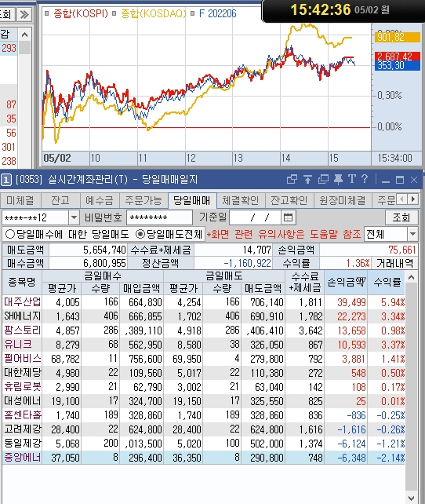Click the 거래내역 button
This screenshot has height=504, width=425.
(395, 263)
